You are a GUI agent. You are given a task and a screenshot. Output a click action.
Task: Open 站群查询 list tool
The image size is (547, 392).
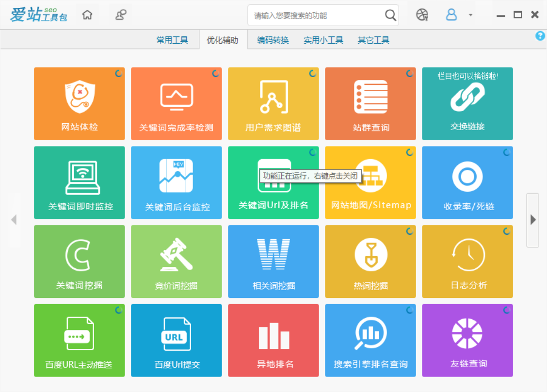pyautogui.click(x=370, y=104)
